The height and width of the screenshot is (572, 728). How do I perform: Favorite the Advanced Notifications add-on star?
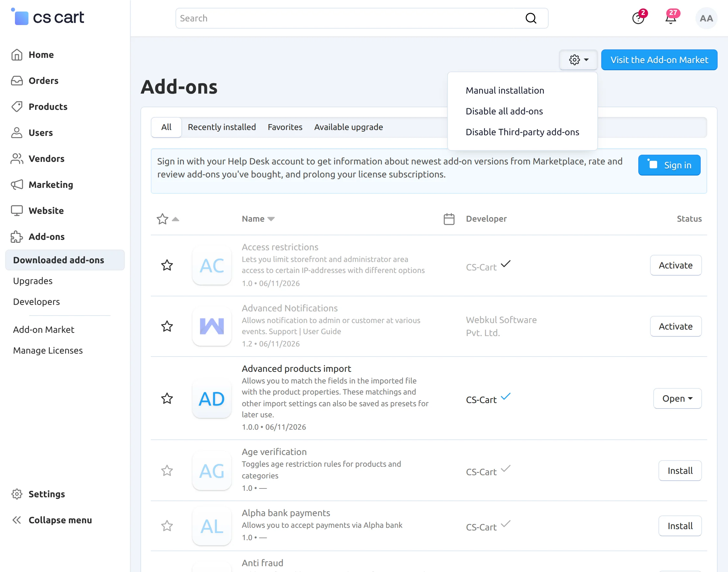click(167, 327)
